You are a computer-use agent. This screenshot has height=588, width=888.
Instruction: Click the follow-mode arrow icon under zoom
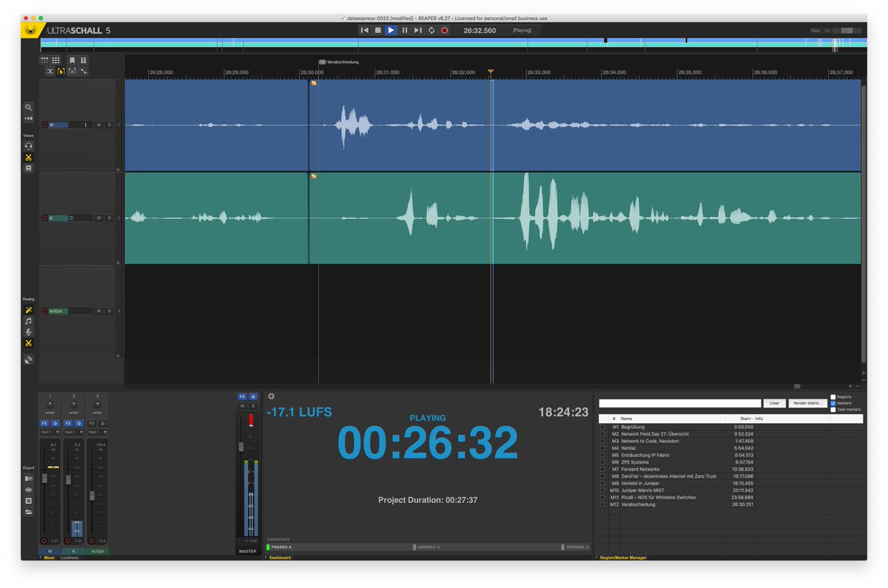coord(28,118)
